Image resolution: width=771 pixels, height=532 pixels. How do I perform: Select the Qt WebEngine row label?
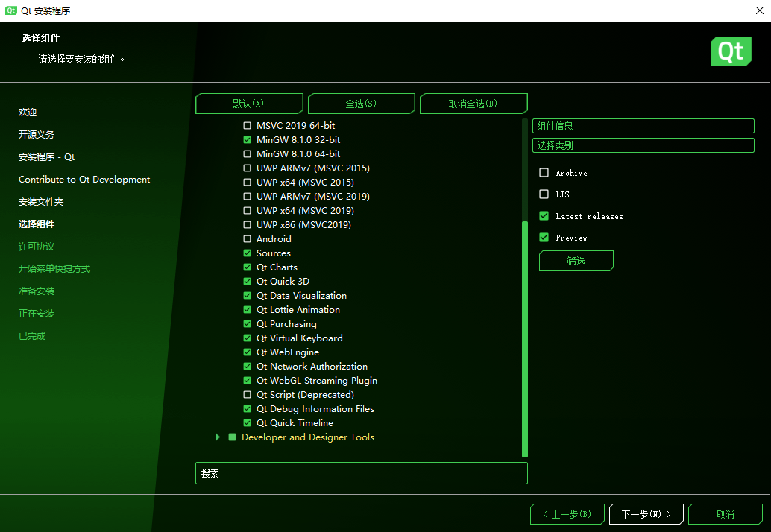(288, 352)
